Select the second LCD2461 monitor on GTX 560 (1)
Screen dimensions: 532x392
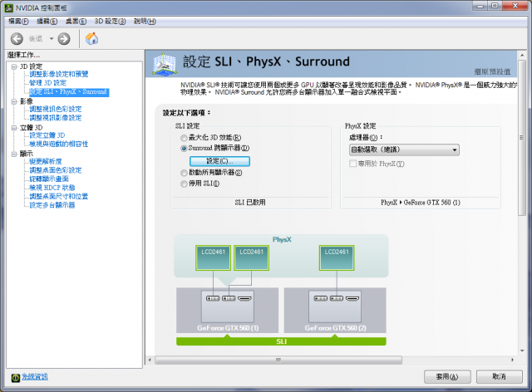click(251, 257)
